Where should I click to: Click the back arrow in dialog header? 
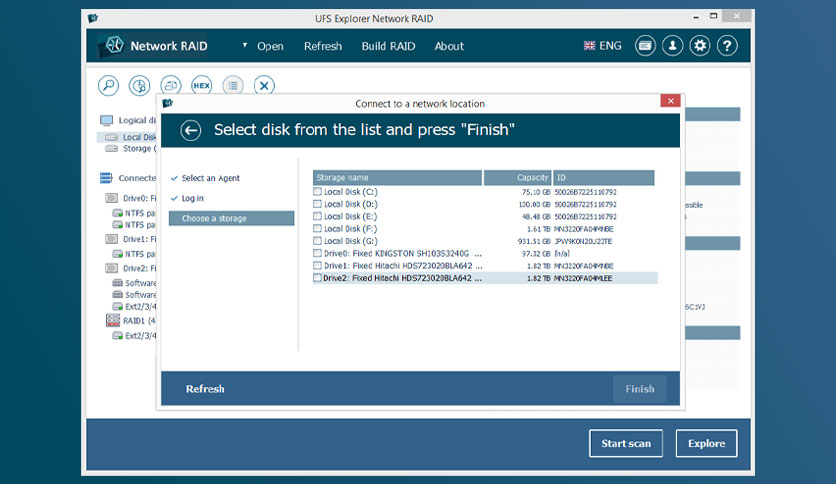(x=190, y=130)
